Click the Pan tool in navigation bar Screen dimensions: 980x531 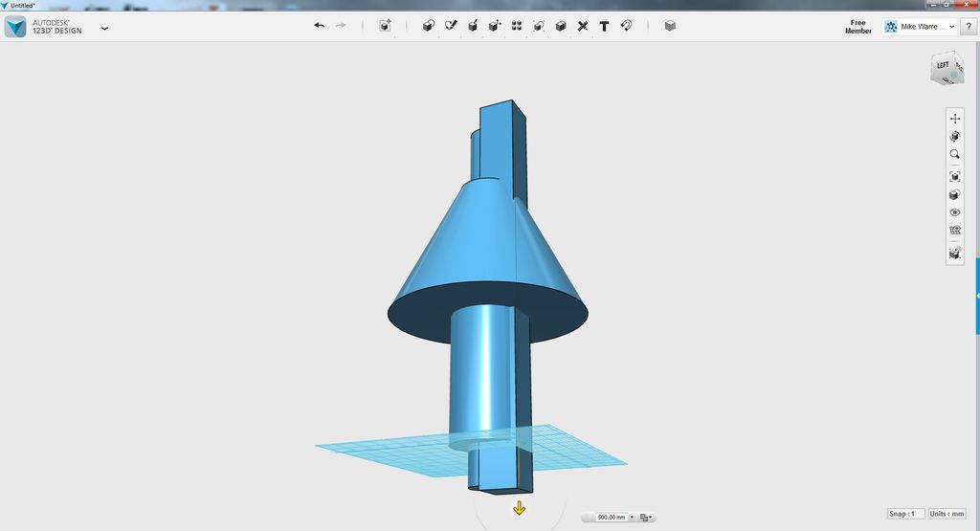click(x=955, y=118)
